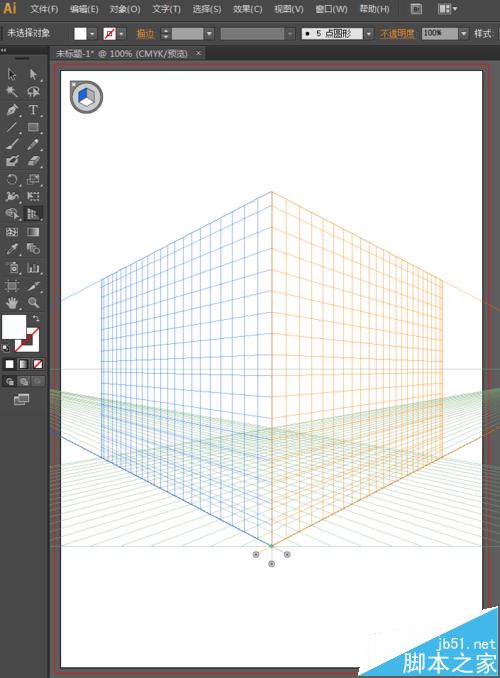Click the 描边 stroke panel link
The height and width of the screenshot is (678, 500).
tap(145, 33)
